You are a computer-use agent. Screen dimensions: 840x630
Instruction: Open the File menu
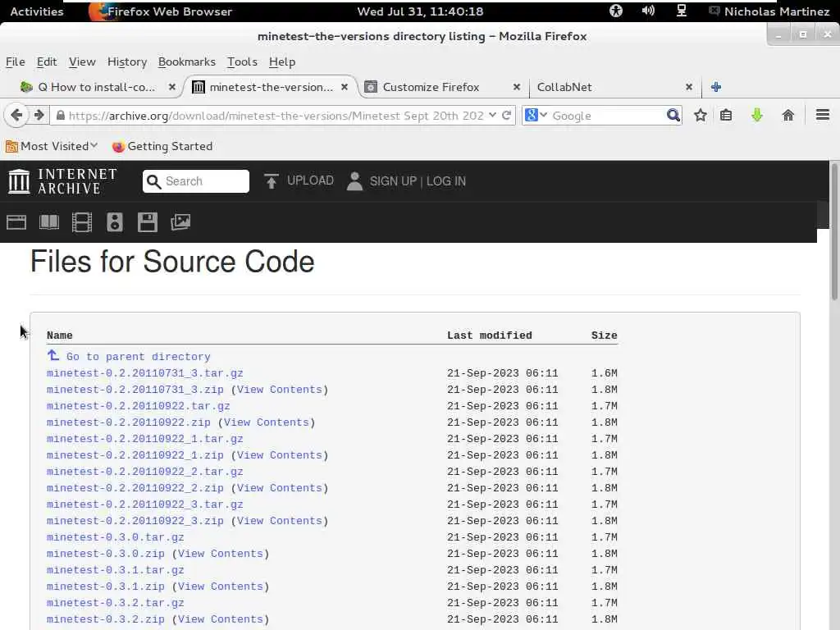click(x=15, y=62)
